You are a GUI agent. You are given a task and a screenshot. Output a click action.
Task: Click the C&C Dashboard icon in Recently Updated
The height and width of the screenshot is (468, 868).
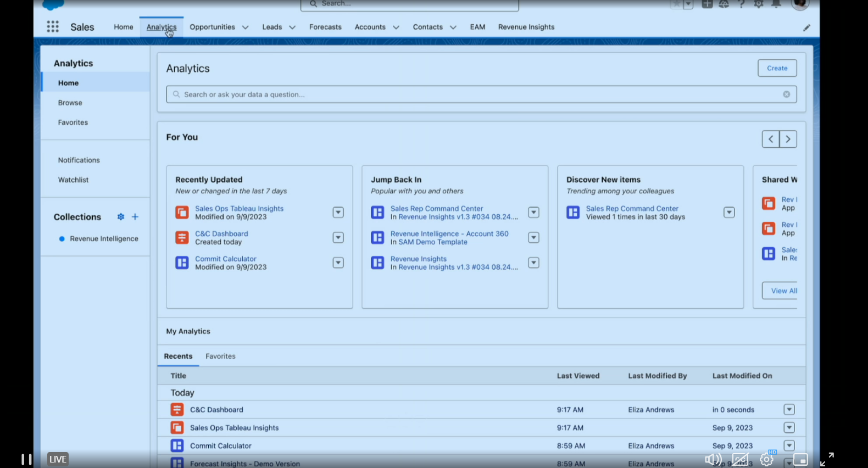point(182,238)
